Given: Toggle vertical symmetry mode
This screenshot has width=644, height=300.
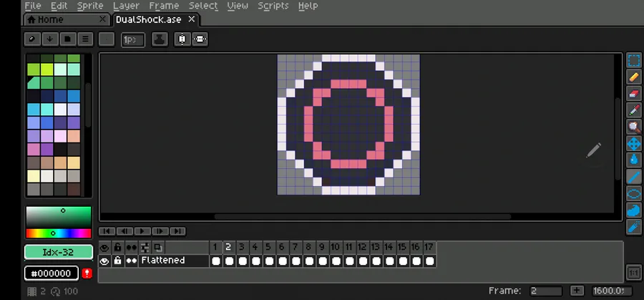Looking at the screenshot, I should pos(182,39).
